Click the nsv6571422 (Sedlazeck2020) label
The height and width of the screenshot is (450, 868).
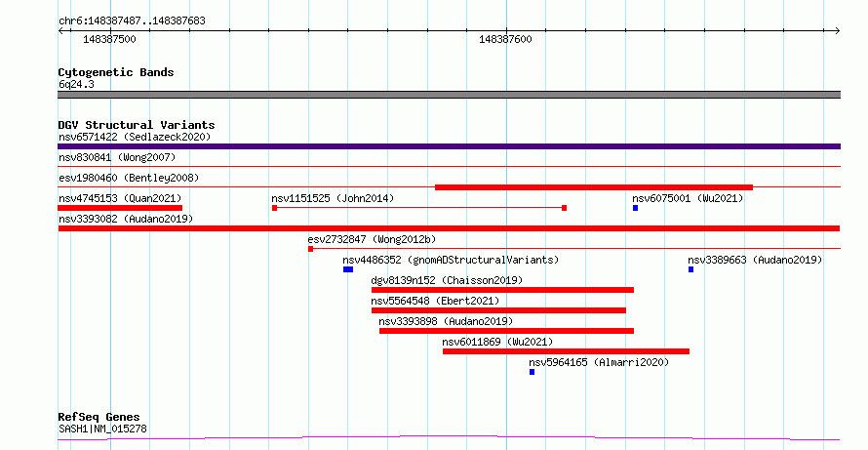pyautogui.click(x=135, y=137)
